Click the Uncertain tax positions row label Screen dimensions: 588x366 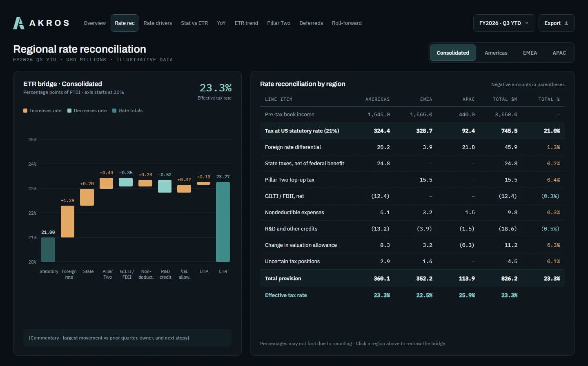pos(292,261)
